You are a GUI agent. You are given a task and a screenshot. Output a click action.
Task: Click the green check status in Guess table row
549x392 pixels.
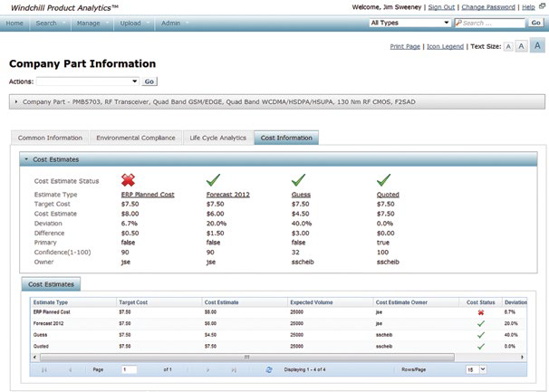click(481, 335)
